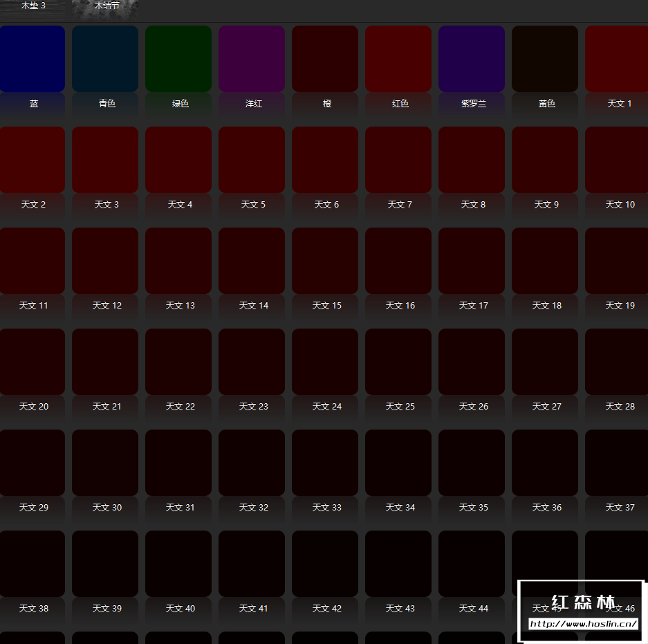Click the 天文 43 swatch
The height and width of the screenshot is (644, 648).
[398, 563]
